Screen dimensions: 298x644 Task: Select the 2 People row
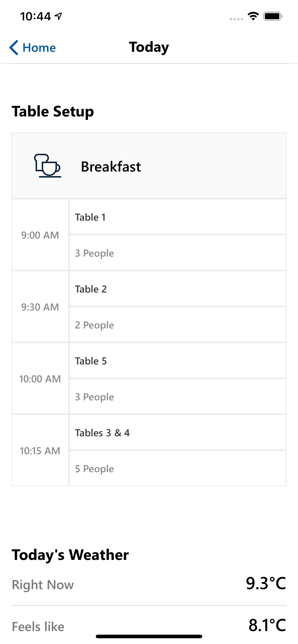pyautogui.click(x=178, y=325)
